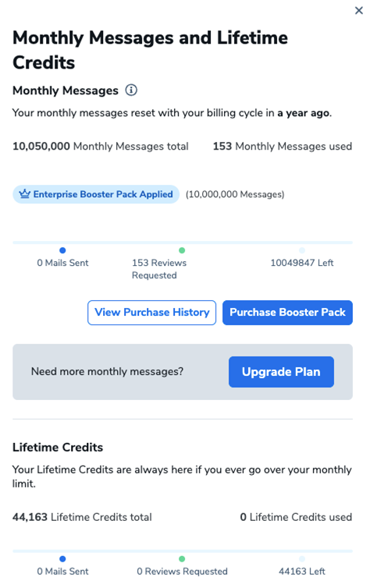
Task: Click Purchase Booster Pack button
Action: pos(287,313)
